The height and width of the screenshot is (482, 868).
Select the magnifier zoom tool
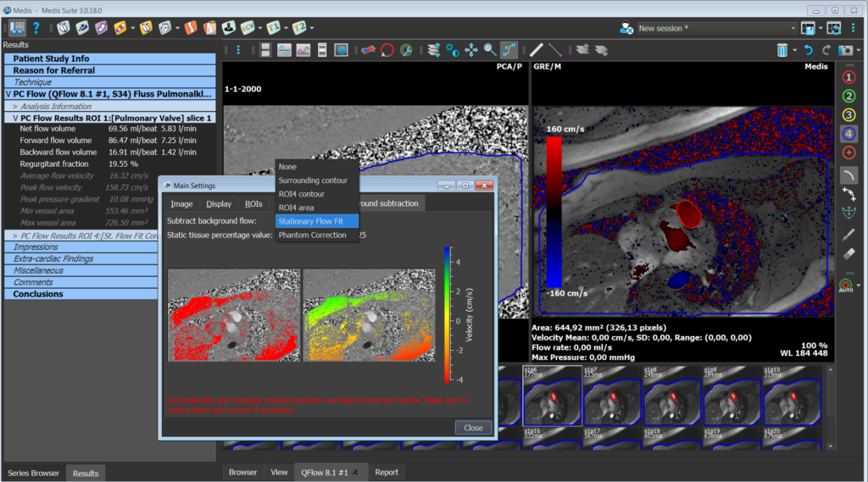pos(490,50)
